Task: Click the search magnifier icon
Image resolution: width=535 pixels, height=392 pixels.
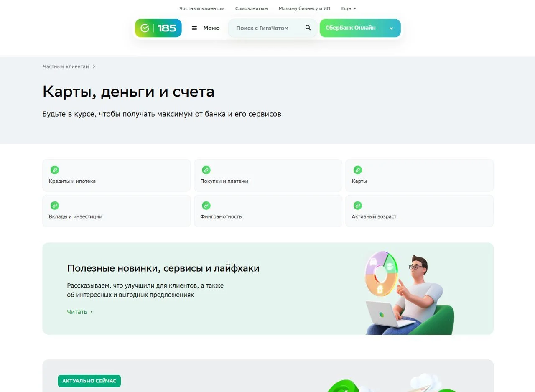Action: (308, 28)
